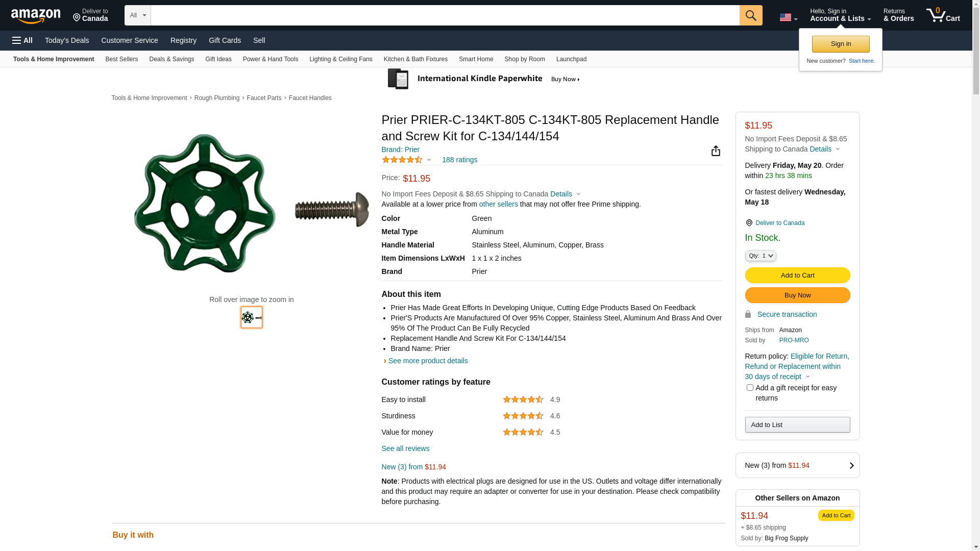Open the hamburger All menu

[x=22, y=40]
